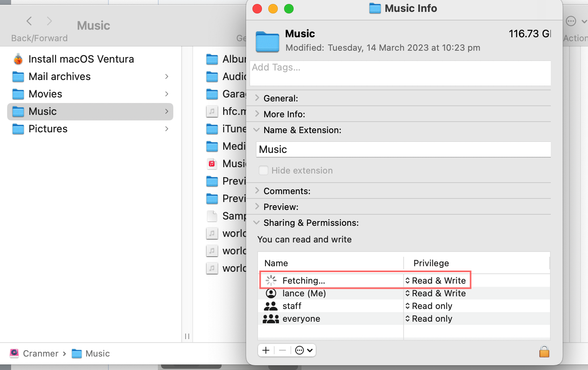Click the large Music folder icon in Info

click(267, 42)
